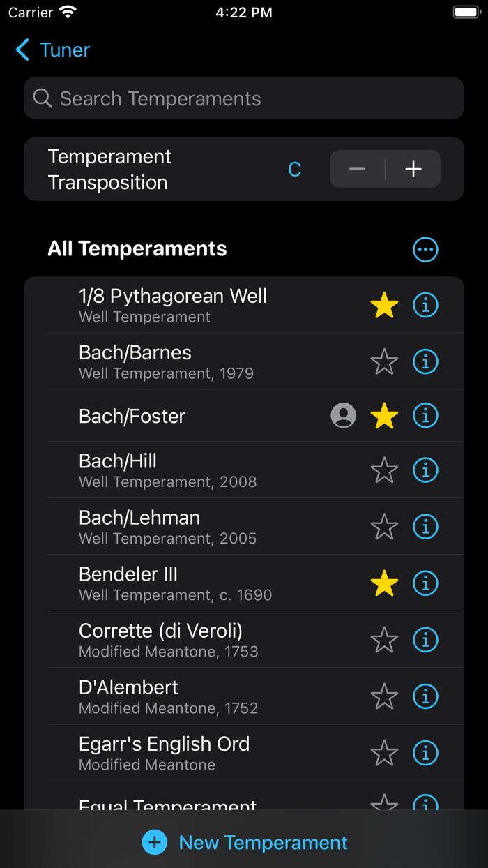Select the Bach/Foster temperament
Image resolution: width=488 pixels, height=868 pixels.
[x=174, y=415]
